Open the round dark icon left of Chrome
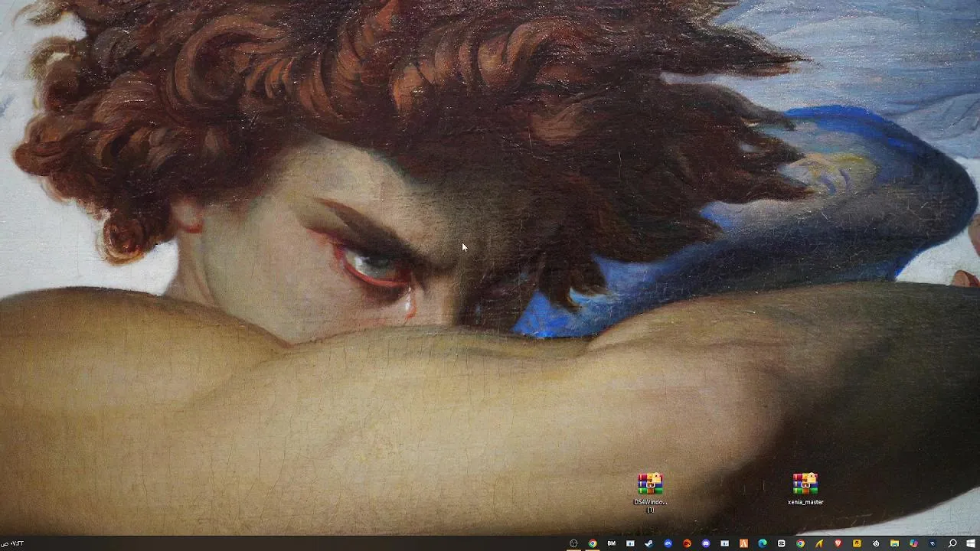980x551 pixels. tap(573, 543)
